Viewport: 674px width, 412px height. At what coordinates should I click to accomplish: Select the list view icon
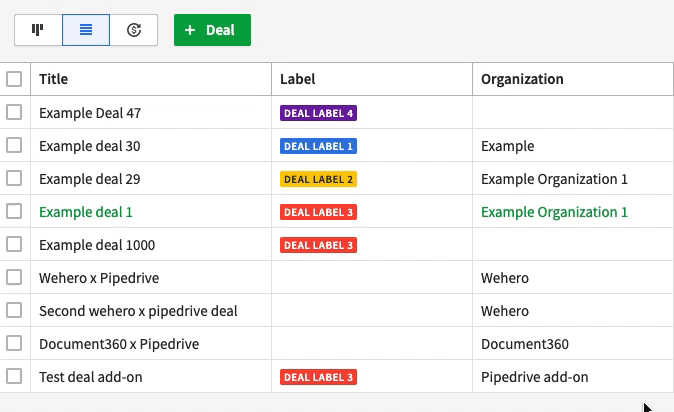coord(86,30)
